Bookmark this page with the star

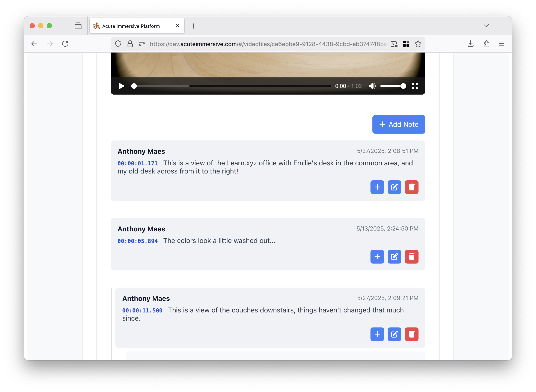click(x=418, y=44)
